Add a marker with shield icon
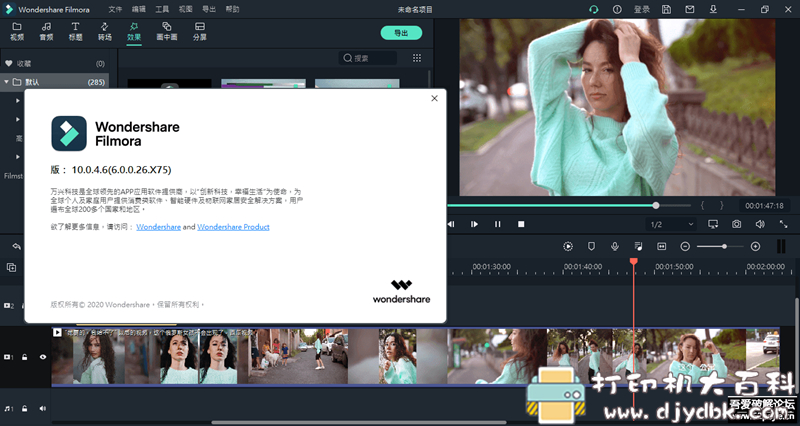The width and height of the screenshot is (800, 426). pos(591,246)
